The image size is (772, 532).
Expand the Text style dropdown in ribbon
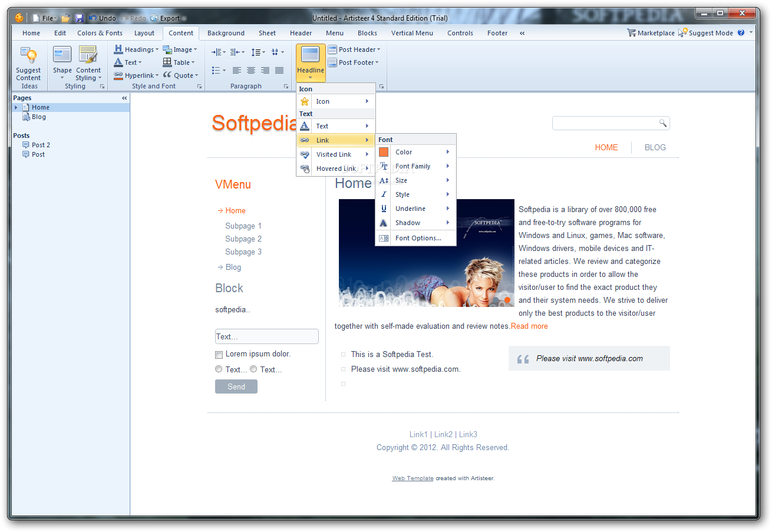128,62
